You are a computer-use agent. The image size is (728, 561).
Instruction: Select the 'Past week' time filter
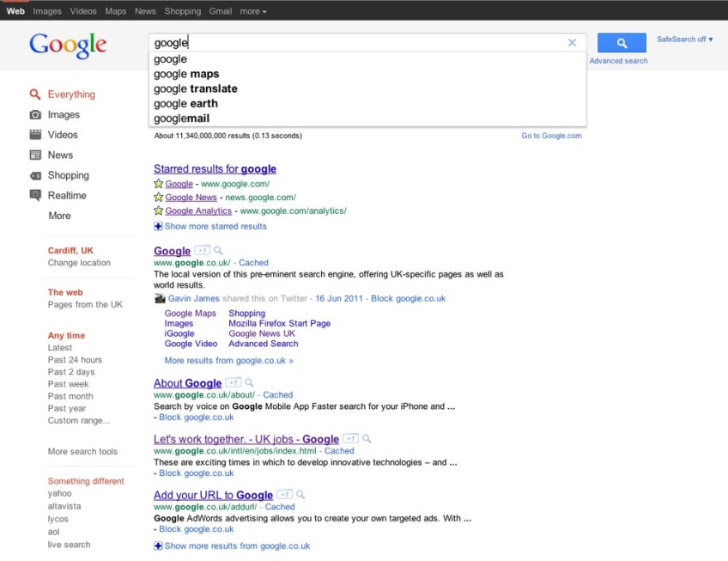pos(69,384)
